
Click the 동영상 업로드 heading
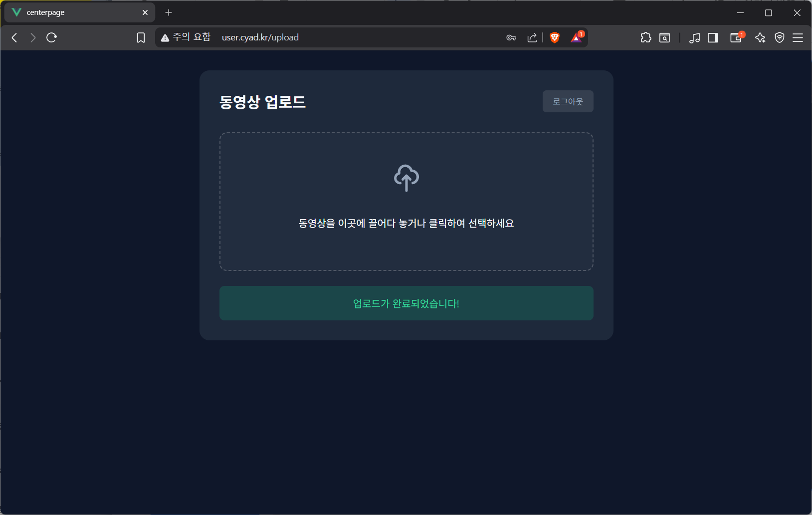click(x=262, y=102)
